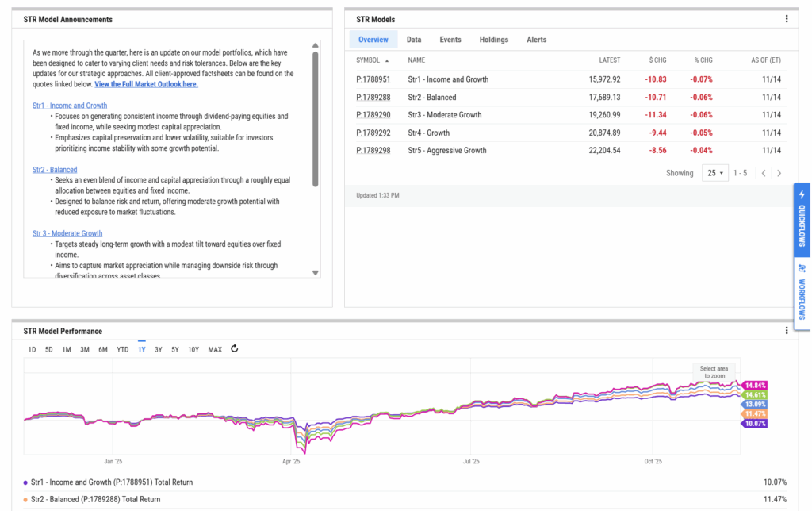
Task: Select the 5D chart timeframe
Action: click(48, 348)
